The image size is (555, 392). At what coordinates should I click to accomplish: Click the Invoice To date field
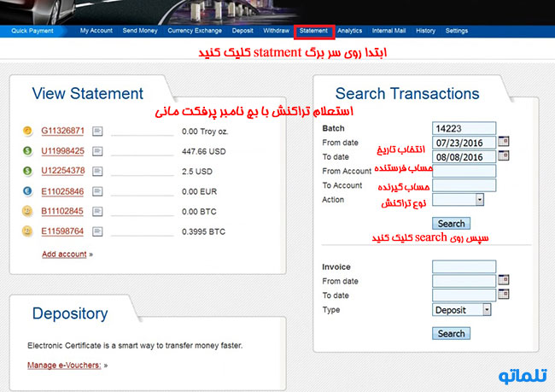(464, 295)
